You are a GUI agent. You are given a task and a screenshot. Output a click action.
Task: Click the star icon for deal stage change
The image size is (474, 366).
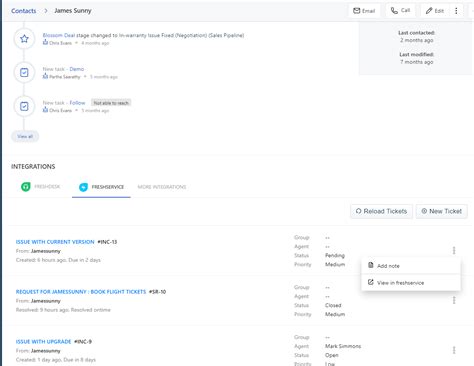tap(24, 39)
